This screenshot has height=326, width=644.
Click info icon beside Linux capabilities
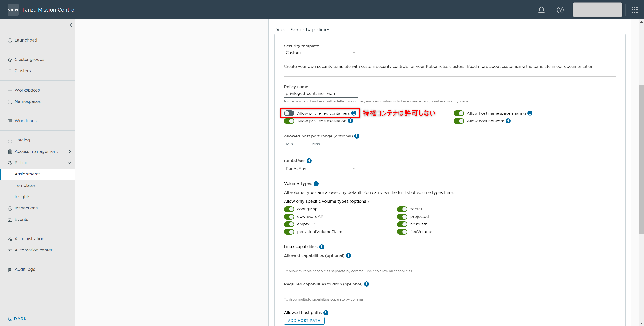pos(322,247)
